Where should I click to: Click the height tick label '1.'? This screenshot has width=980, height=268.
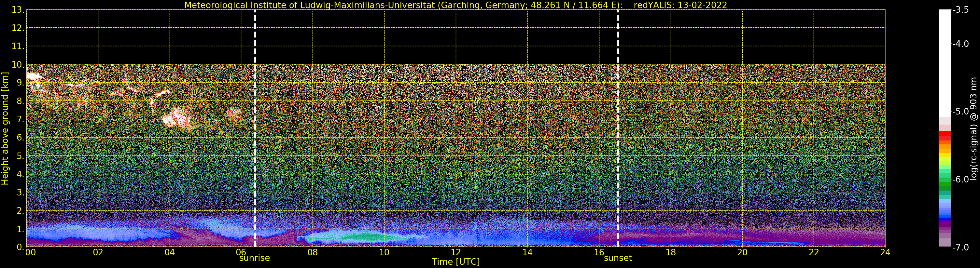tap(20, 229)
